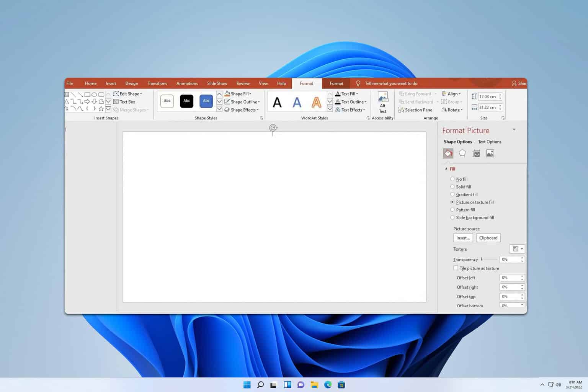This screenshot has height=392, width=588.
Task: Apply the blue Abc shape style
Action: point(206,101)
